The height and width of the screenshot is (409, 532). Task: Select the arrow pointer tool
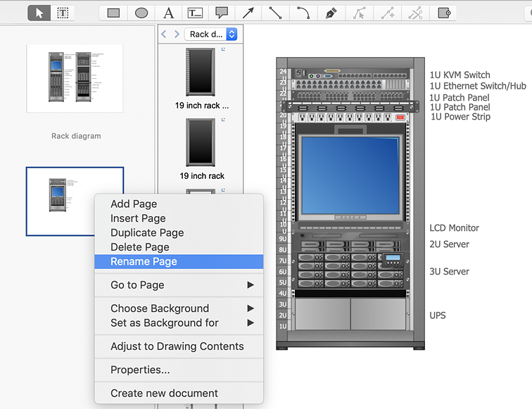point(39,13)
